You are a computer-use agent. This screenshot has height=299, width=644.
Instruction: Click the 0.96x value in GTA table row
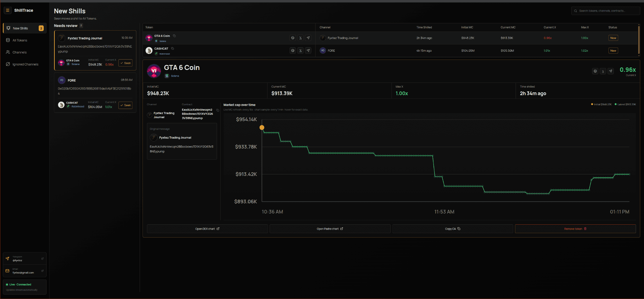point(547,38)
